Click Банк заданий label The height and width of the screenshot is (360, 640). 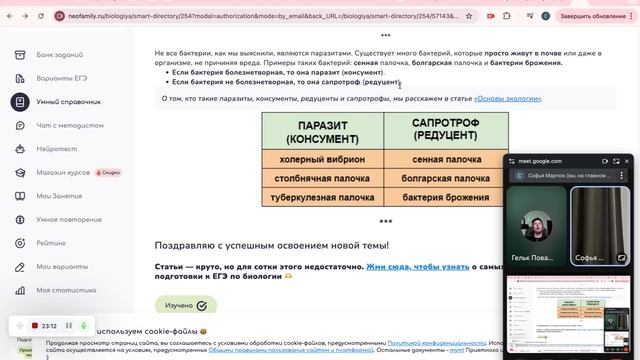[60, 55]
